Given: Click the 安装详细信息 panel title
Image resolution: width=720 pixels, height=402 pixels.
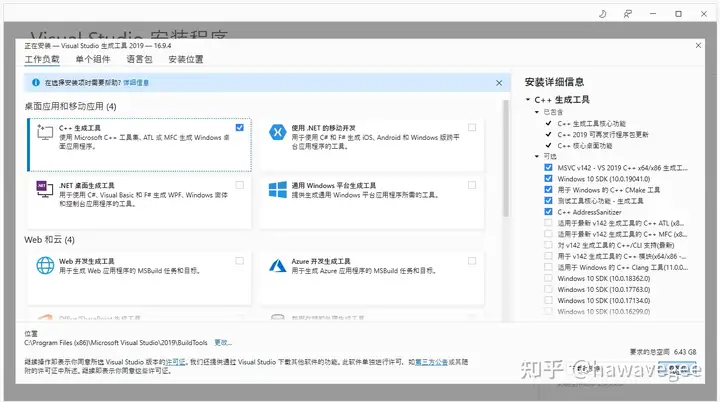Looking at the screenshot, I should (554, 82).
